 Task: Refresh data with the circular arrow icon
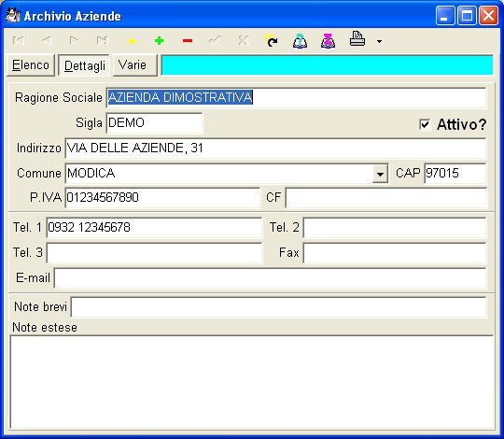pyautogui.click(x=272, y=41)
